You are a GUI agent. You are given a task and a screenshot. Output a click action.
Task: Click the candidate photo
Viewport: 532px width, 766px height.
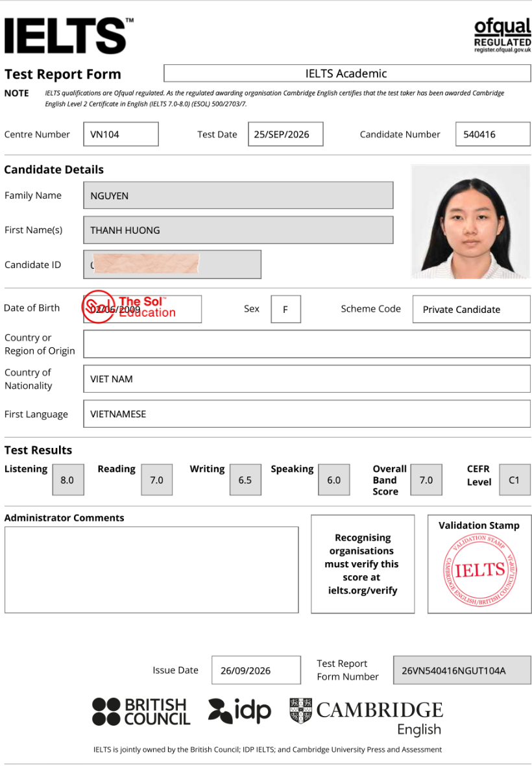pos(470,222)
